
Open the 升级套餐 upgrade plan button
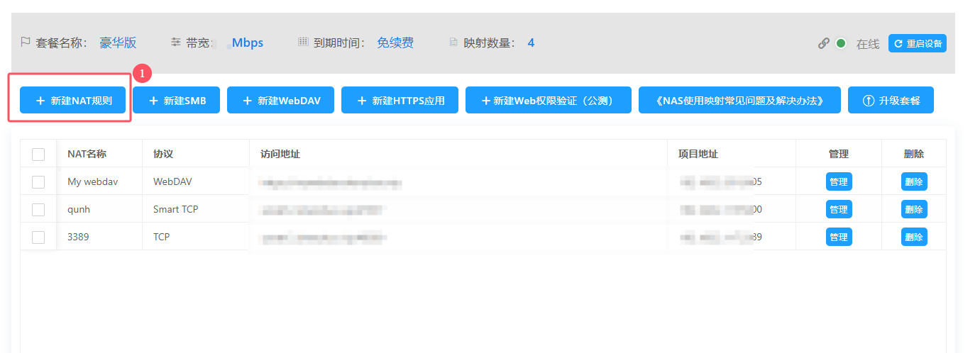891,101
